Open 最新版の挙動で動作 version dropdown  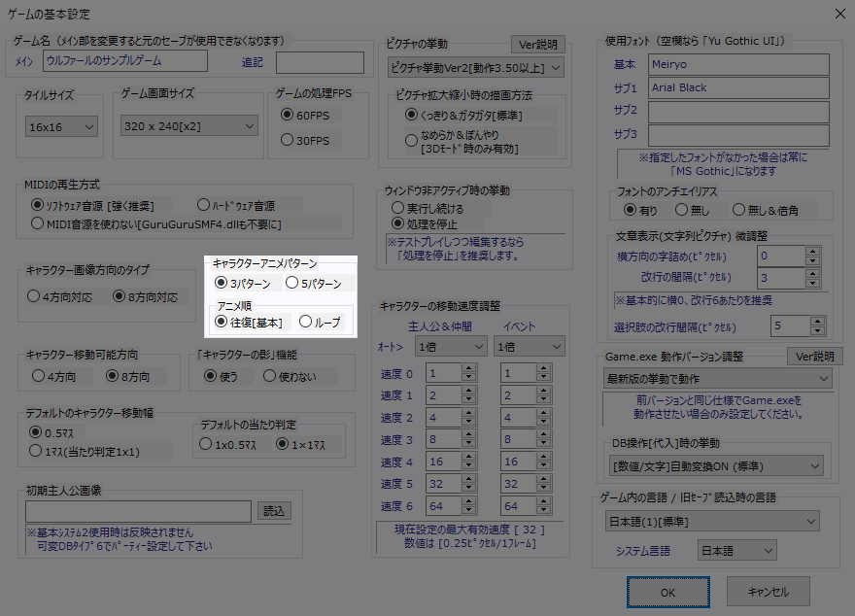pos(718,378)
